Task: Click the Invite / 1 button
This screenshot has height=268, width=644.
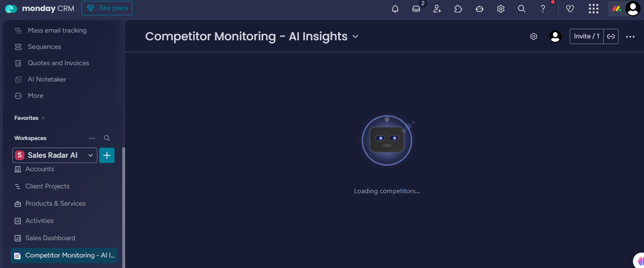Action: point(586,36)
